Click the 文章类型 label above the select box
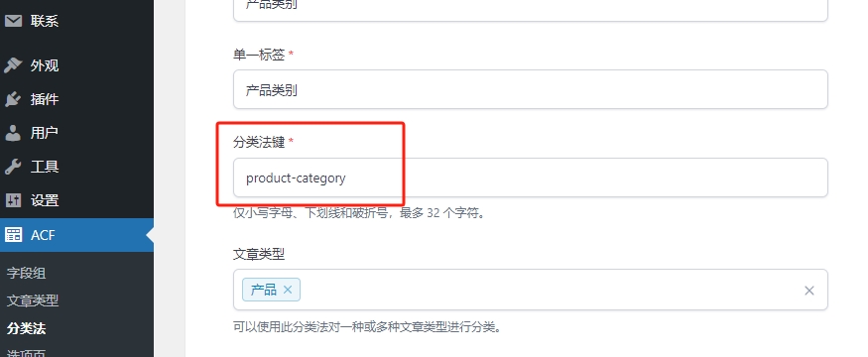 coord(259,254)
